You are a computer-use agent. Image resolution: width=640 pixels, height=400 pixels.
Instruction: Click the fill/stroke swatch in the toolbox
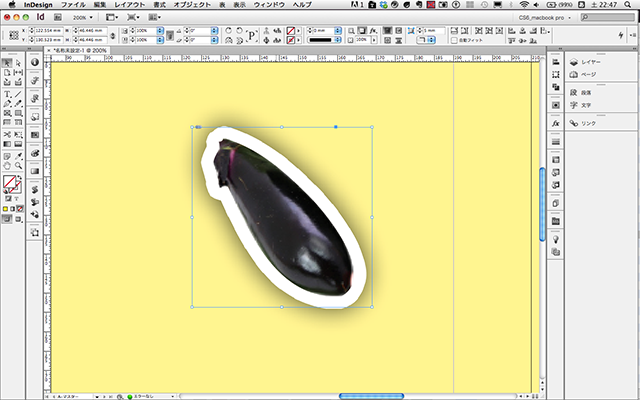[10, 183]
